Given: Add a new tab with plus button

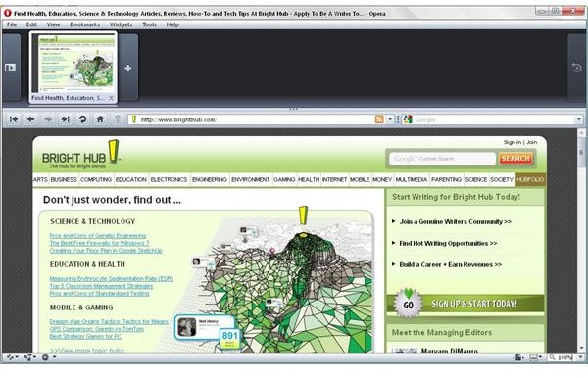Looking at the screenshot, I should (x=128, y=68).
